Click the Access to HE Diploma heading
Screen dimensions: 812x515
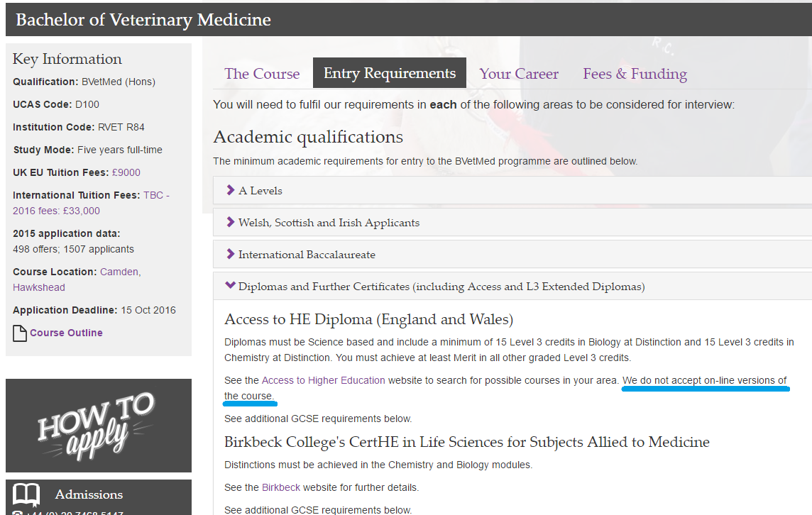(x=368, y=319)
